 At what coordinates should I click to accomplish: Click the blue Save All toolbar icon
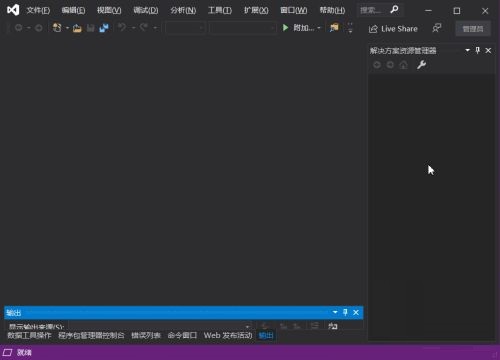point(104,28)
